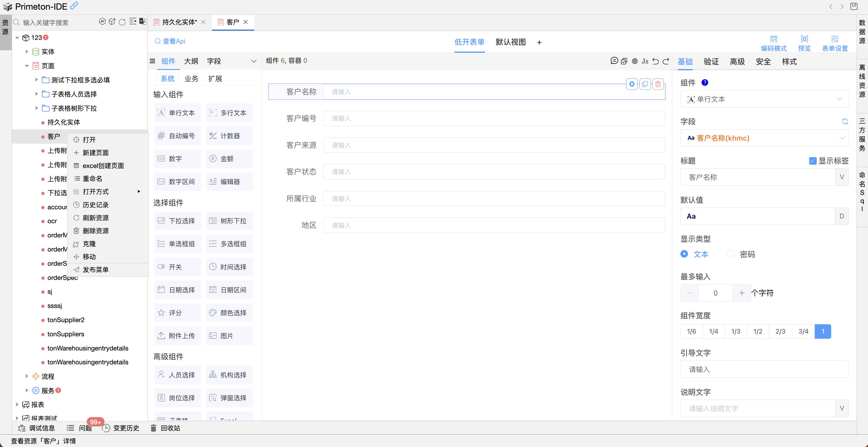The width and height of the screenshot is (868, 447).
Task: Click the refresh icon in resource search bar
Action: coord(122,22)
